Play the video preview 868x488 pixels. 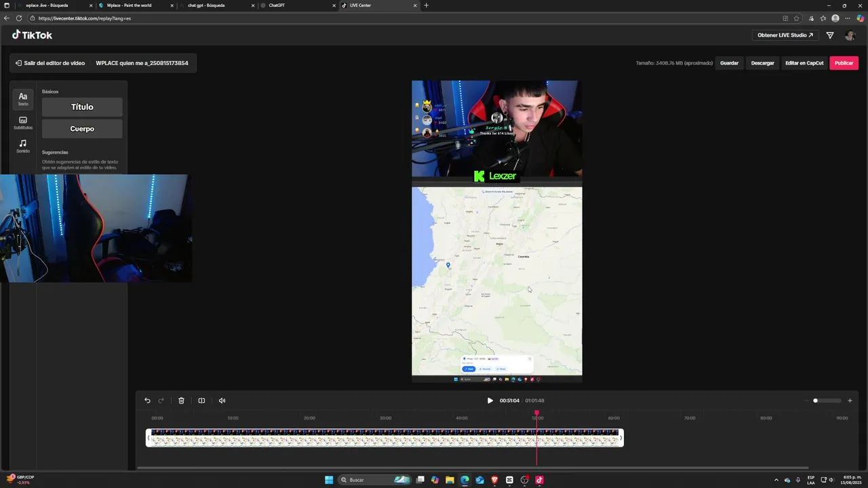coord(490,401)
